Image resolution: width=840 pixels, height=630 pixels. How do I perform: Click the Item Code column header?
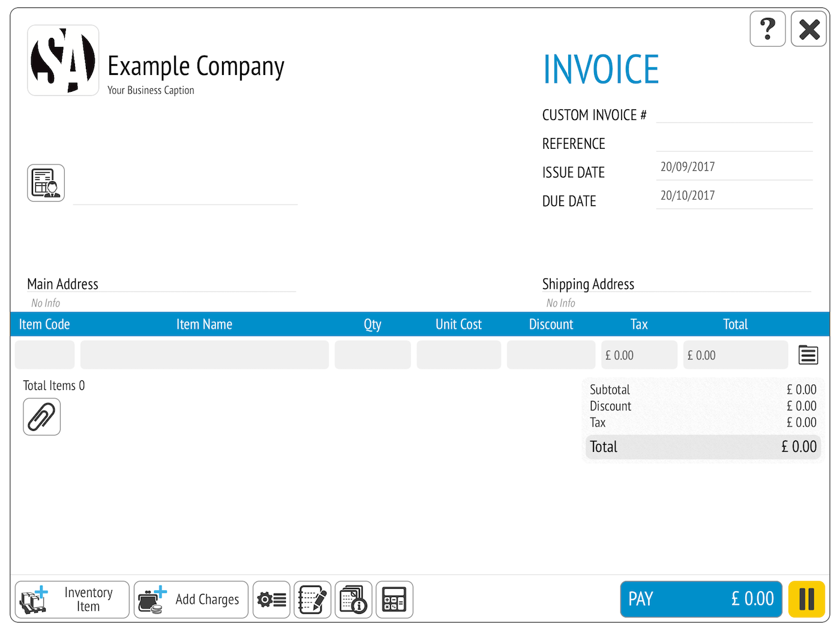[x=44, y=325]
